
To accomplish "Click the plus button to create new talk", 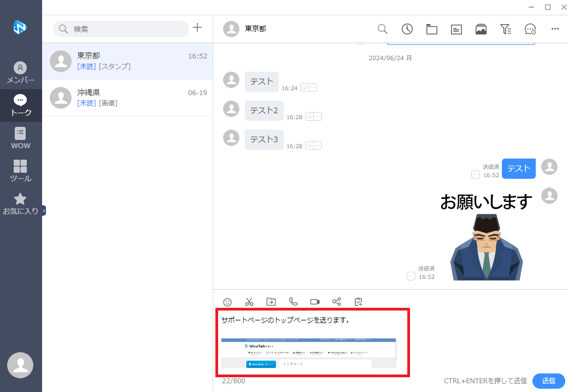I will pyautogui.click(x=198, y=28).
